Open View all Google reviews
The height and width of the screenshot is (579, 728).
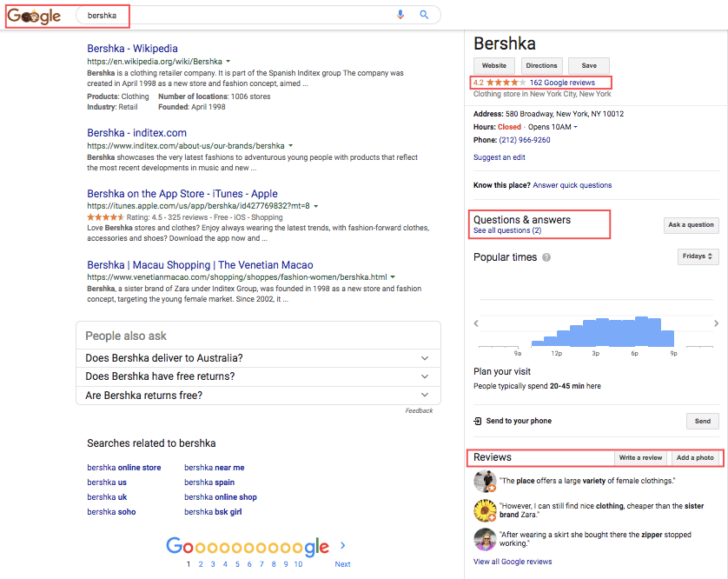512,562
